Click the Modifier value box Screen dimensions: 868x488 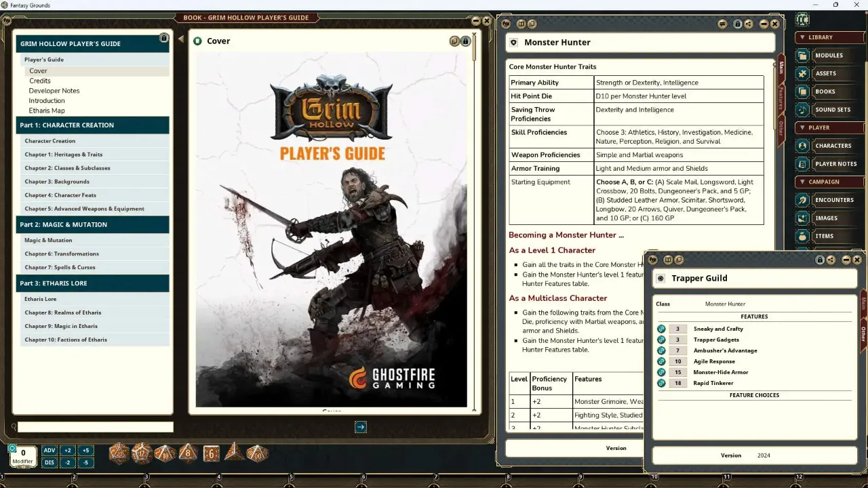coord(23,456)
